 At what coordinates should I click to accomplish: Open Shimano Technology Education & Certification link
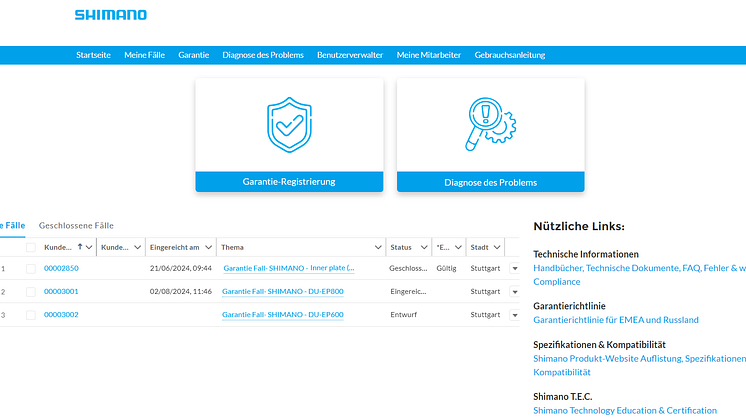625,410
